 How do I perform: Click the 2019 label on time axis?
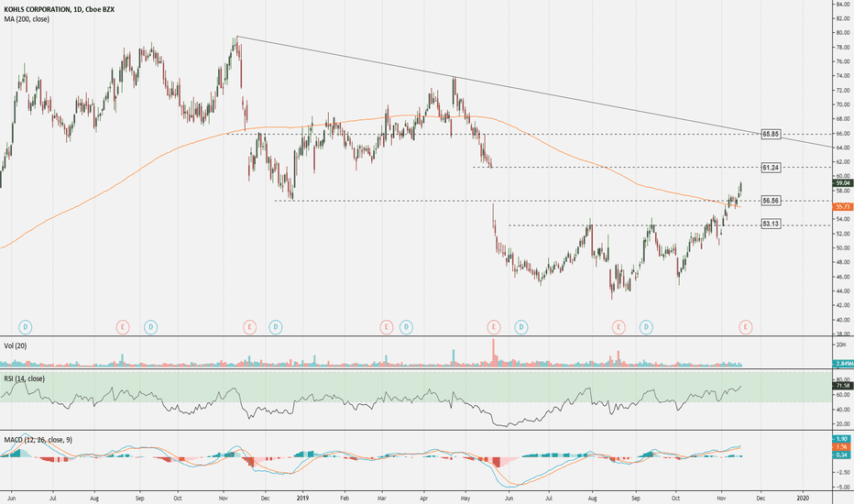pos(302,498)
